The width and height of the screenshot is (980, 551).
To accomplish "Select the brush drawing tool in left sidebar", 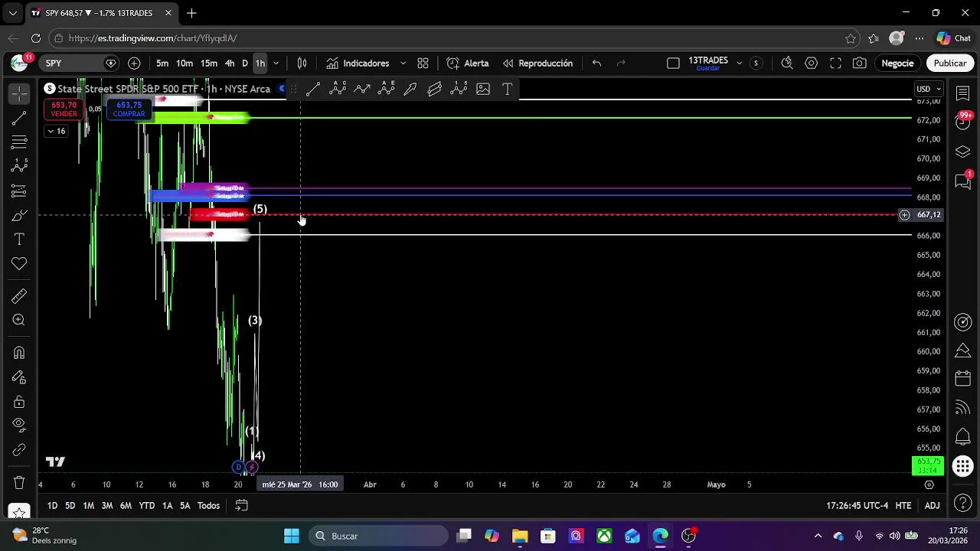I will [x=19, y=215].
